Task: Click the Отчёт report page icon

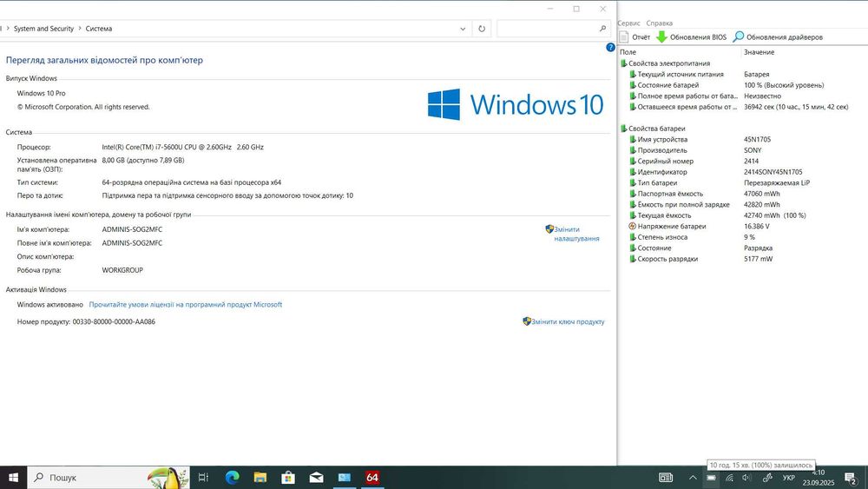Action: coord(624,37)
